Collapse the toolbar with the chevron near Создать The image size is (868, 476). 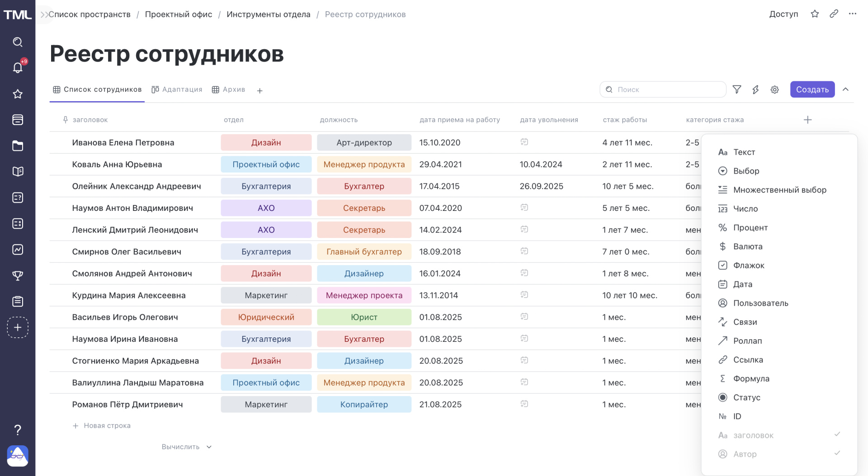[x=846, y=89]
